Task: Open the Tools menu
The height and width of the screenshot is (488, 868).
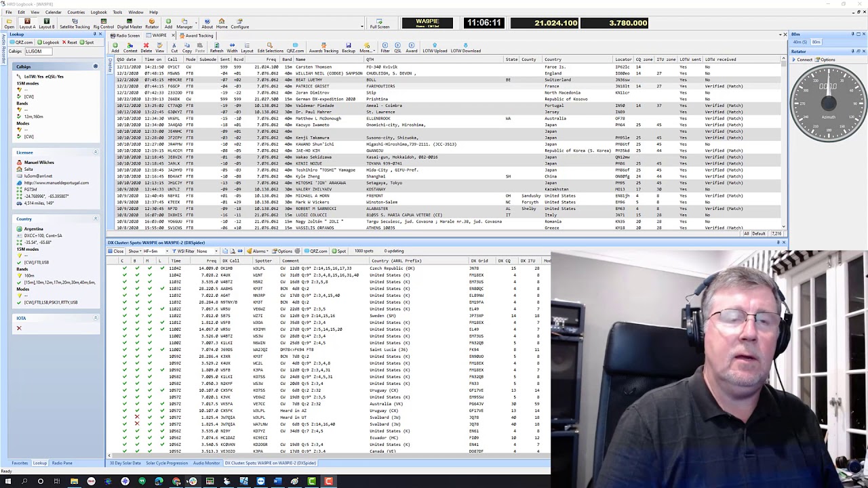Action: click(x=117, y=12)
